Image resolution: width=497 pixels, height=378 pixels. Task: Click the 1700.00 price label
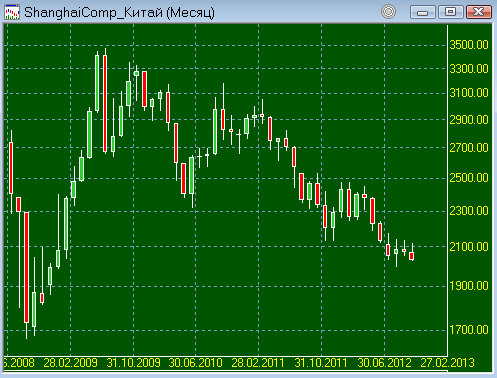(469, 330)
